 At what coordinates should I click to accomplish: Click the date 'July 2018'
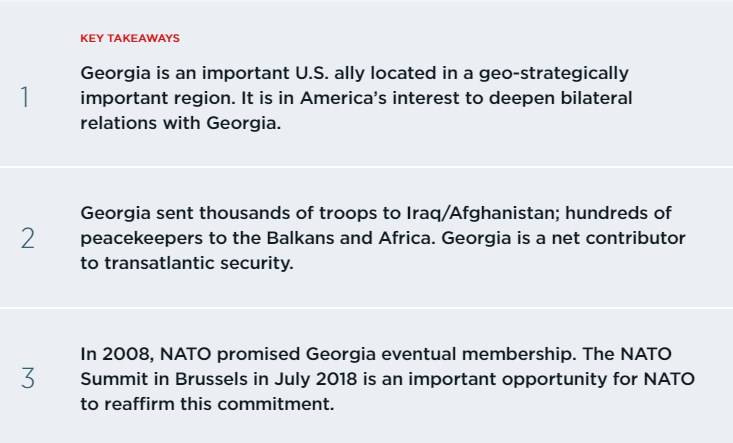click(316, 379)
